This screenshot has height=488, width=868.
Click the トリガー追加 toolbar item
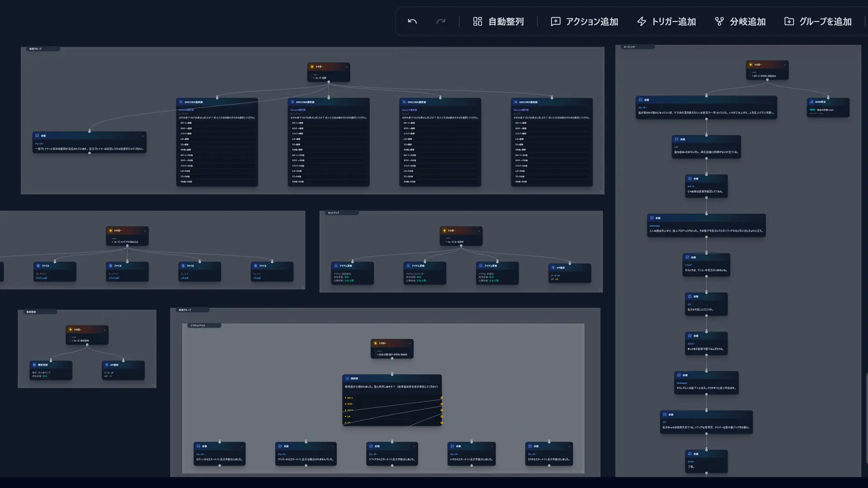click(x=666, y=21)
